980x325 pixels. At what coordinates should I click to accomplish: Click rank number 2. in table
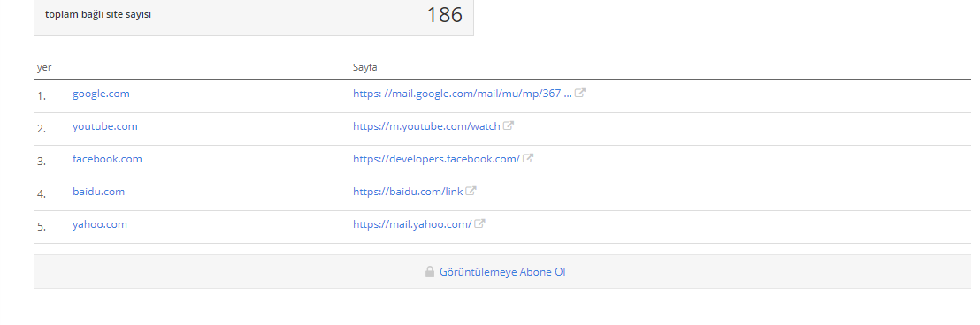(42, 129)
